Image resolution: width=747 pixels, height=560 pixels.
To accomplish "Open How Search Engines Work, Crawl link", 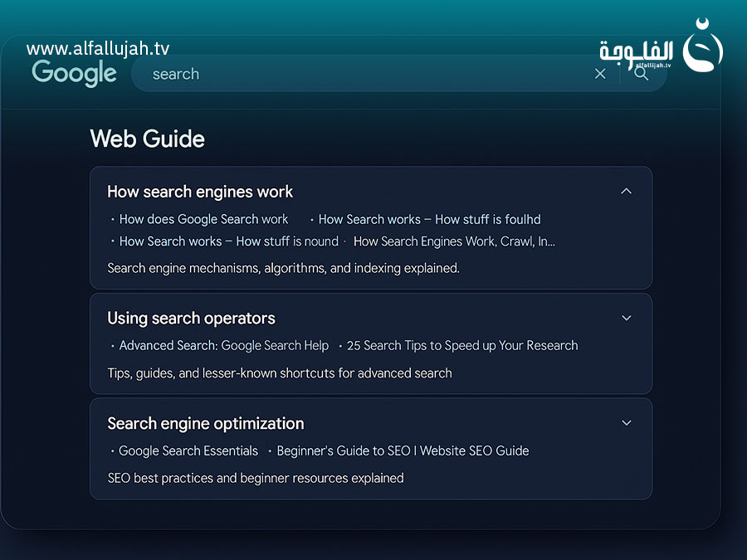I will 454,241.
